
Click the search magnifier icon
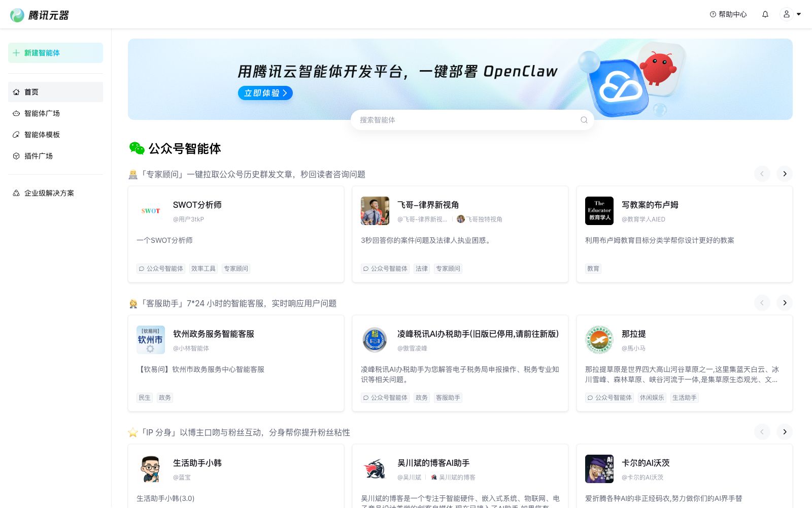[x=584, y=120]
